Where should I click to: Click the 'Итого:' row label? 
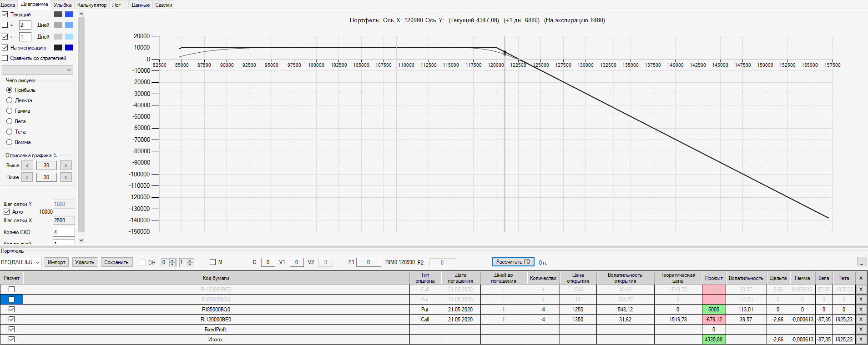point(216,340)
